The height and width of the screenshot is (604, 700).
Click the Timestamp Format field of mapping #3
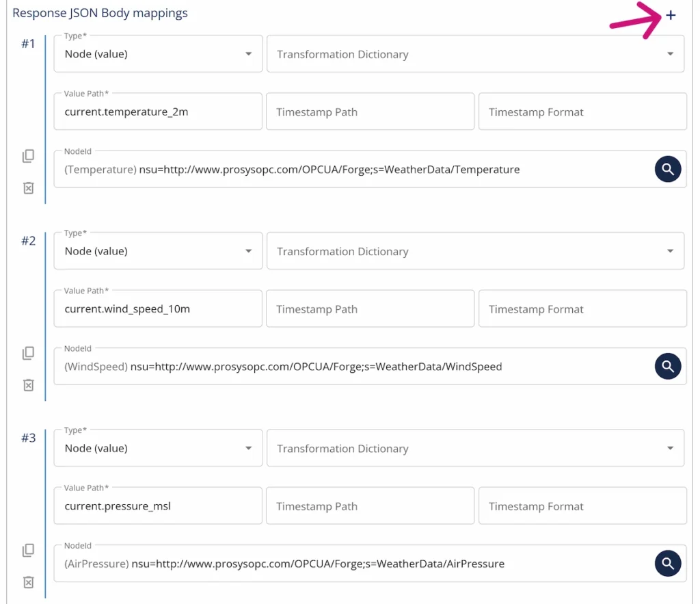tap(582, 505)
